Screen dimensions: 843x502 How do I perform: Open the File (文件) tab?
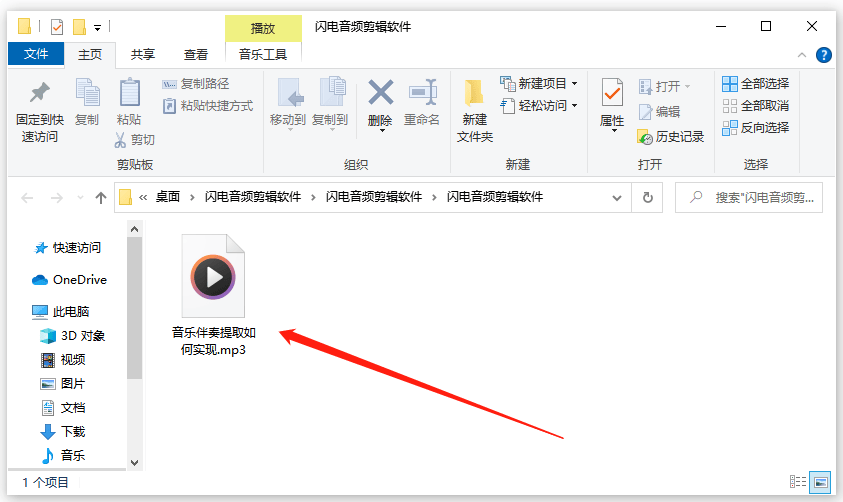tap(36, 54)
